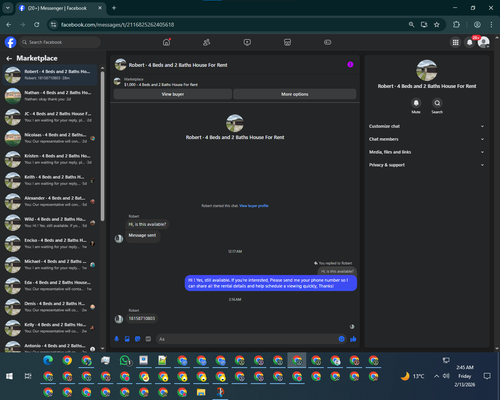Click the View buyer button
Image resolution: width=500 pixels, height=400 pixels.
point(173,94)
